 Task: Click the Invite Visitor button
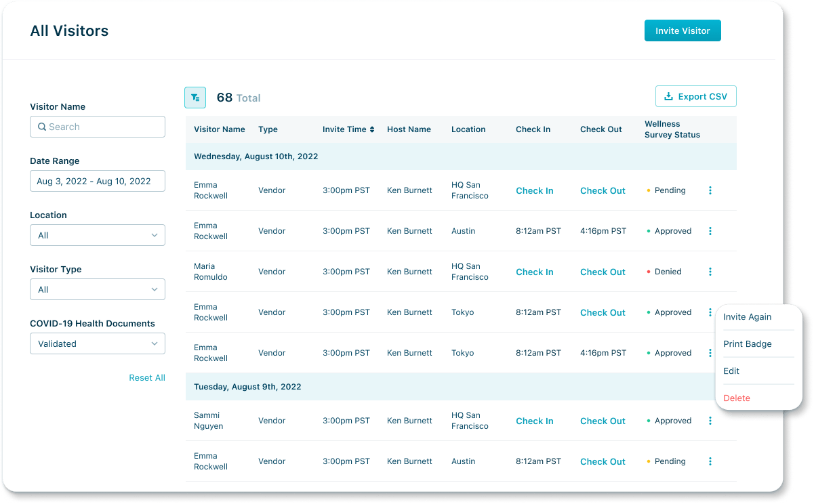[683, 30]
